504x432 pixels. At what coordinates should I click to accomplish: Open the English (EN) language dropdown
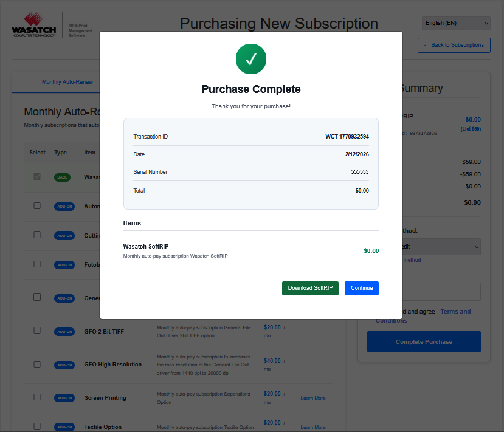[x=456, y=23]
